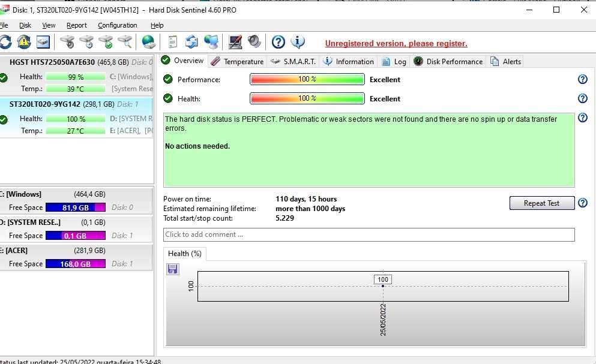596x364 pixels.
Task: Click the 0,1 GB free space bar
Action: [75, 236]
